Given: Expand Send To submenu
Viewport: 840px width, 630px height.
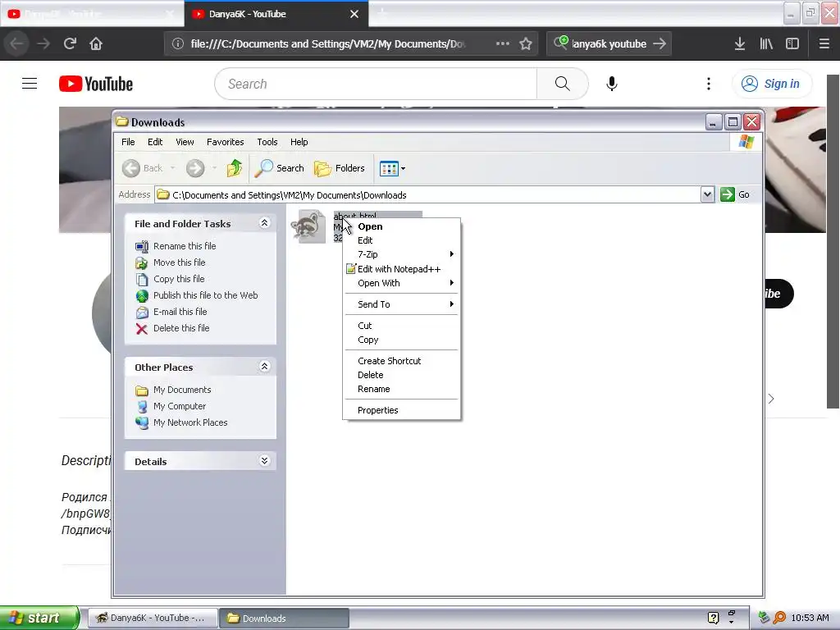Looking at the screenshot, I should pyautogui.click(x=401, y=304).
